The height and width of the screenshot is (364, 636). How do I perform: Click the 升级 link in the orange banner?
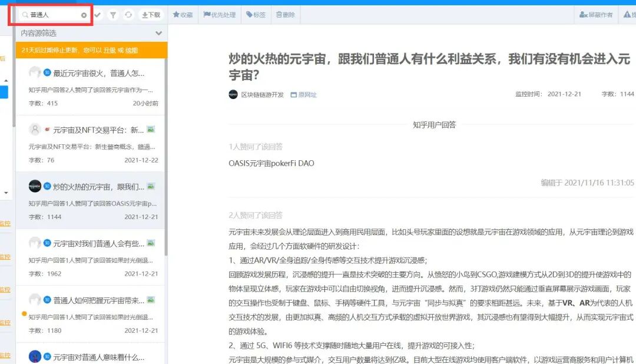pos(110,50)
